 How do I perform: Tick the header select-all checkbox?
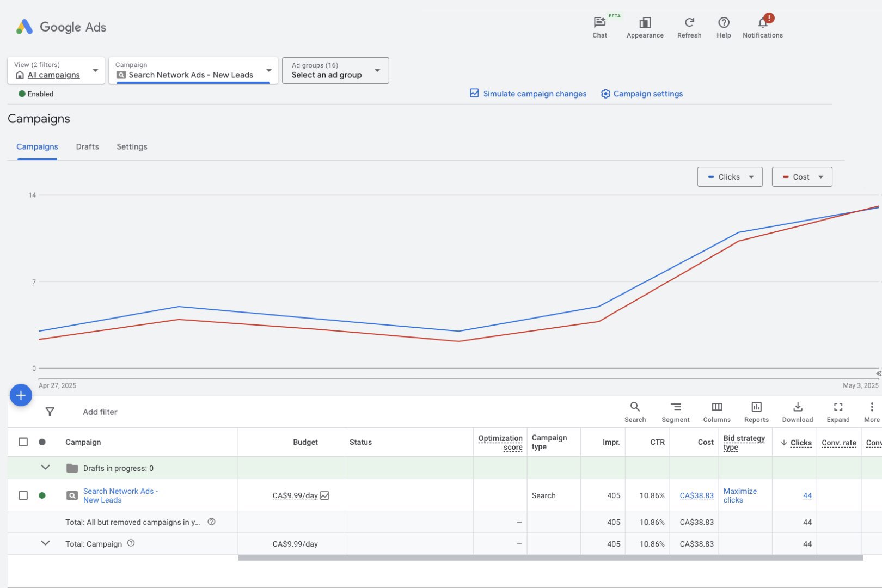click(x=23, y=442)
